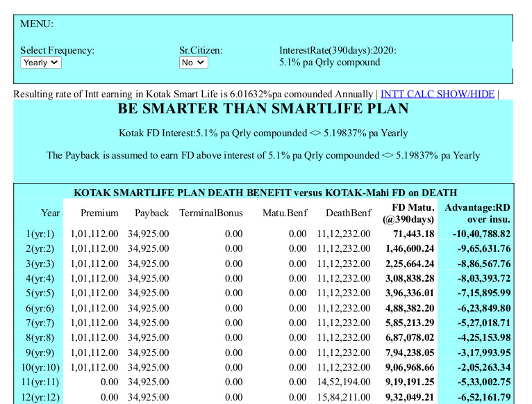Click the Premium column header
The height and width of the screenshot is (404, 532).
click(99, 213)
